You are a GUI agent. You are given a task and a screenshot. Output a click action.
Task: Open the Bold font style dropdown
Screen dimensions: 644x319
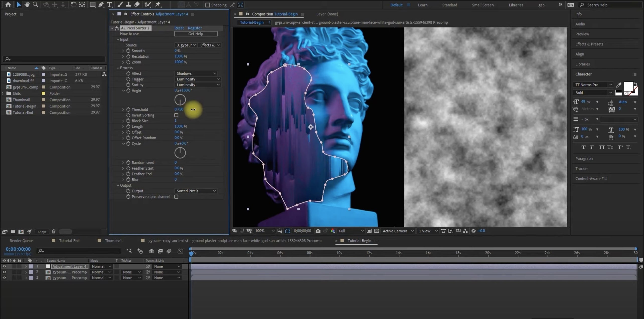pos(593,93)
